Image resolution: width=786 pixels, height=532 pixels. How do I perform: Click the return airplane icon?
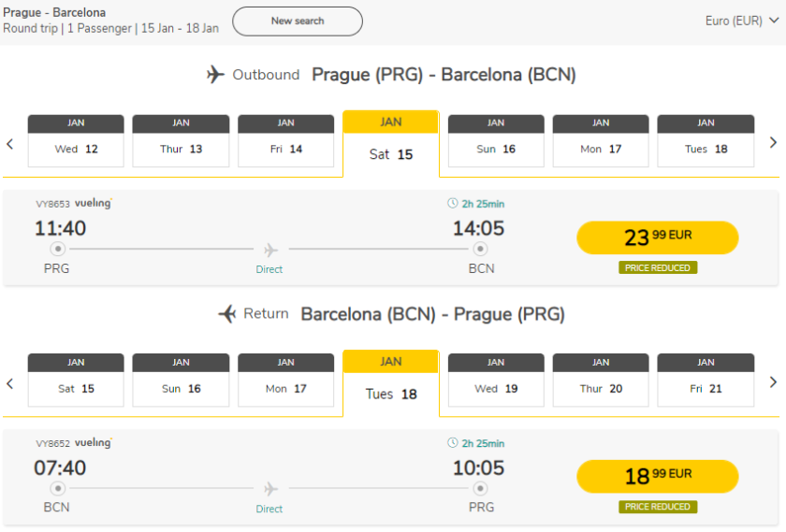(226, 314)
